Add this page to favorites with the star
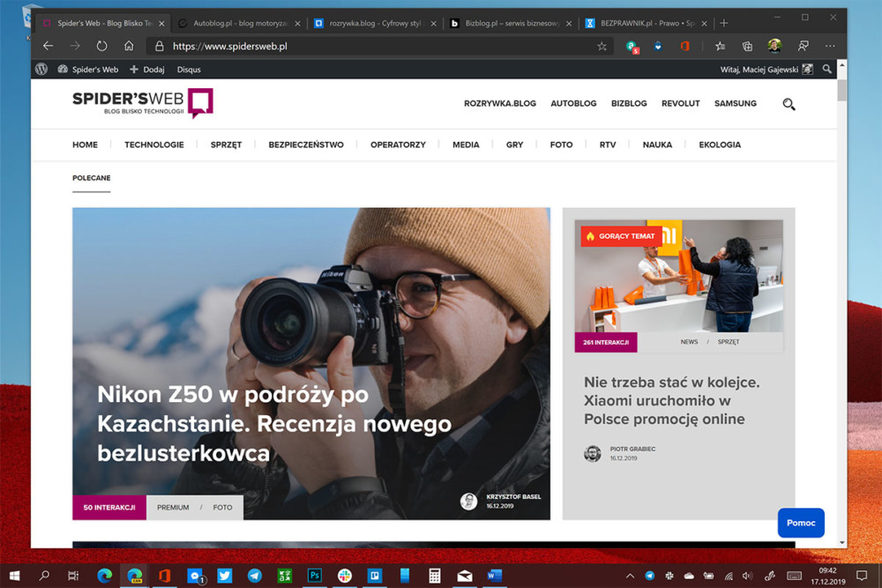Viewport: 882px width, 588px height. point(602,46)
